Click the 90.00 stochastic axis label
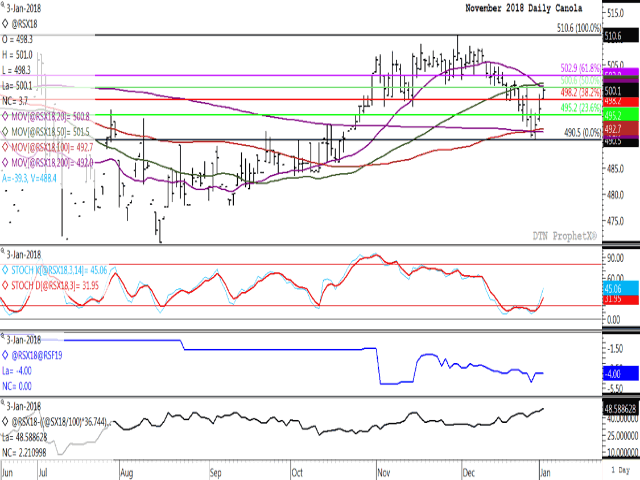640x480 pixels. 616,258
